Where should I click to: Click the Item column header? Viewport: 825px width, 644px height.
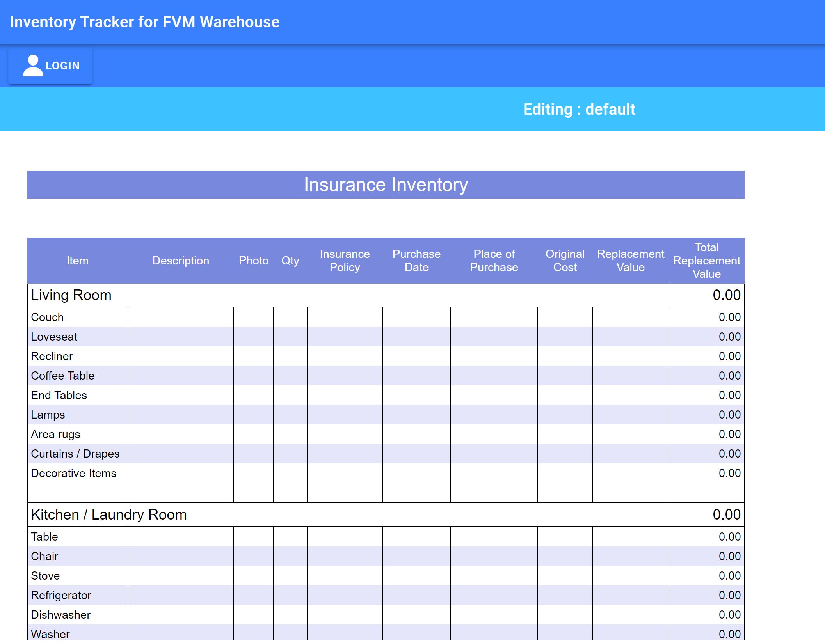(78, 261)
